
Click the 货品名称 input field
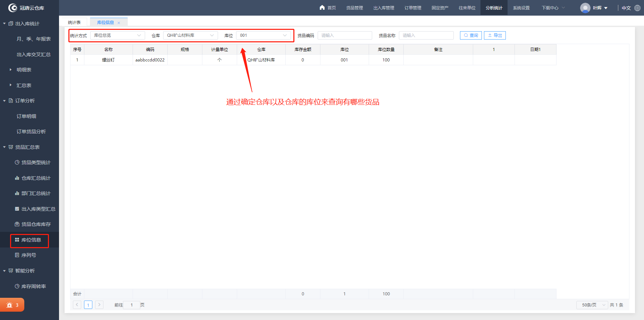pos(426,35)
